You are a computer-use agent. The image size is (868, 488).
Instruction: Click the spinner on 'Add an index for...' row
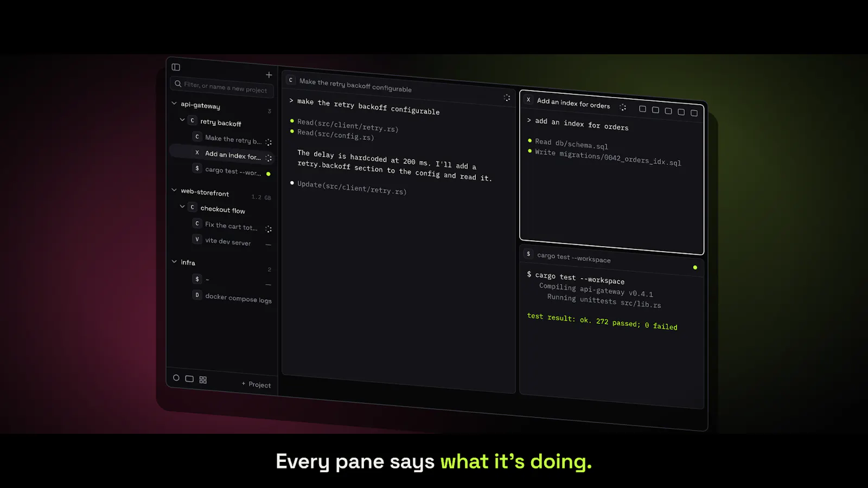[x=269, y=158]
